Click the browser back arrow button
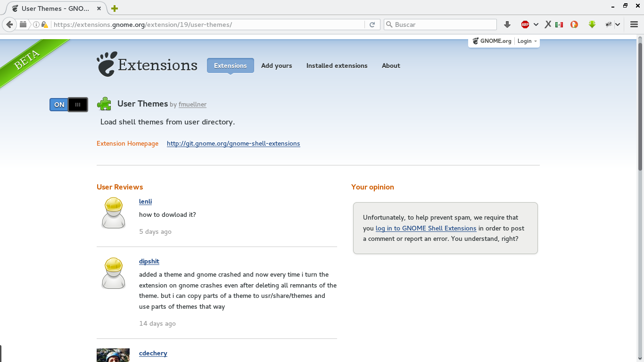Viewport: 644px width, 362px height. pos(9,25)
